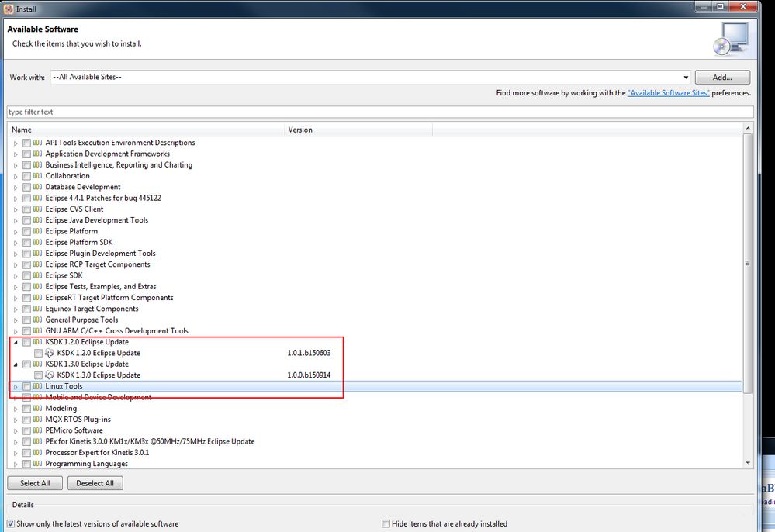Screen dimensions: 775x532
Task: Sort list by the Version column header
Action: 358,130
